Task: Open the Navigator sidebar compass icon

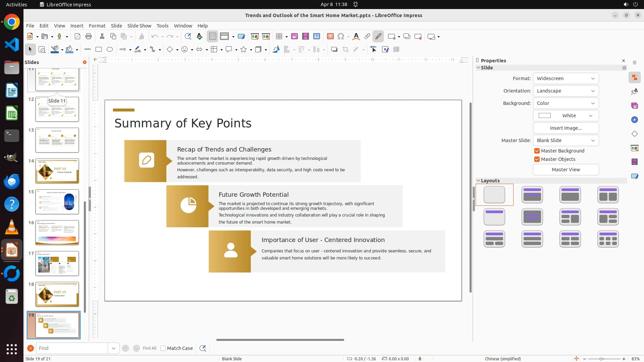Action: coord(634,120)
